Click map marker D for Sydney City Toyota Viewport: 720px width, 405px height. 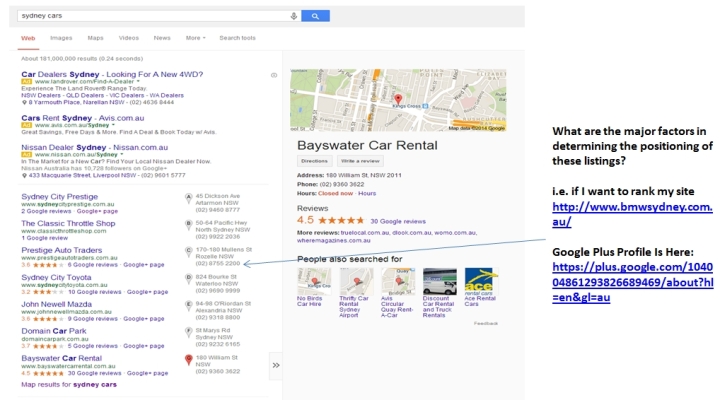188,279
